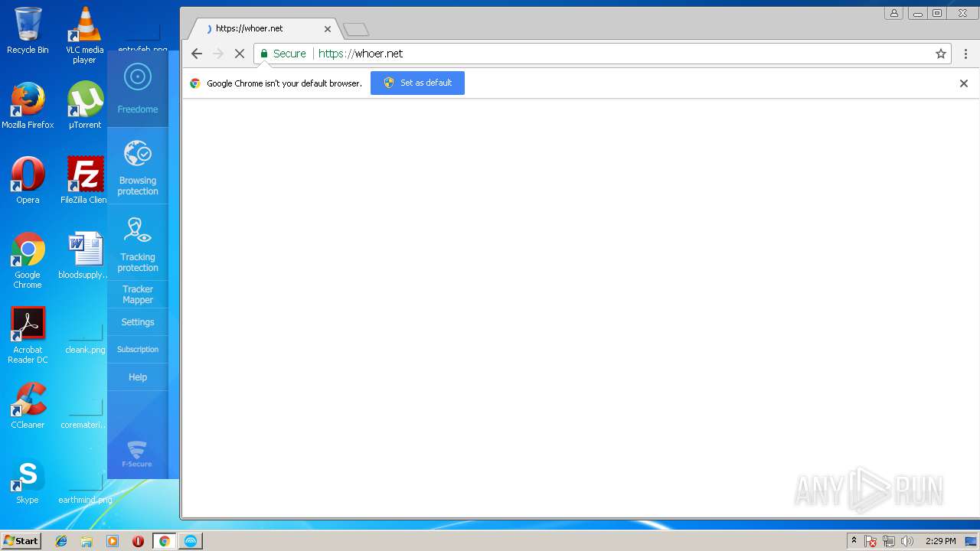Open Tracking protection in F-Secure sidebar
The image size is (980, 551).
click(x=138, y=243)
